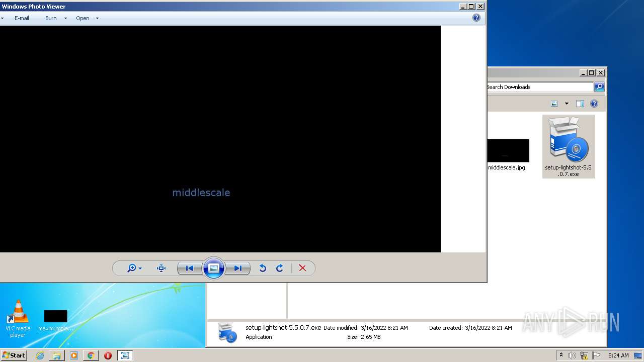This screenshot has height=362, width=644.
Task: Click Date modified value in details pane
Action: [384, 328]
